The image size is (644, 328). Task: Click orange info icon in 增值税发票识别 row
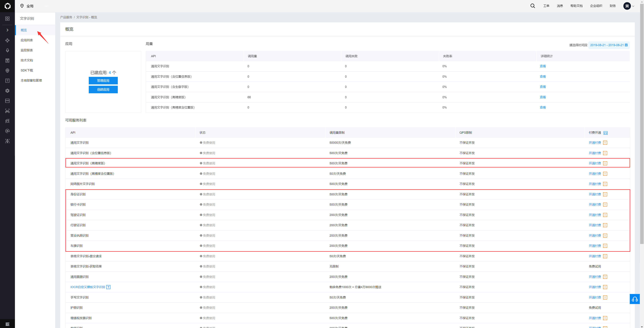605,318
